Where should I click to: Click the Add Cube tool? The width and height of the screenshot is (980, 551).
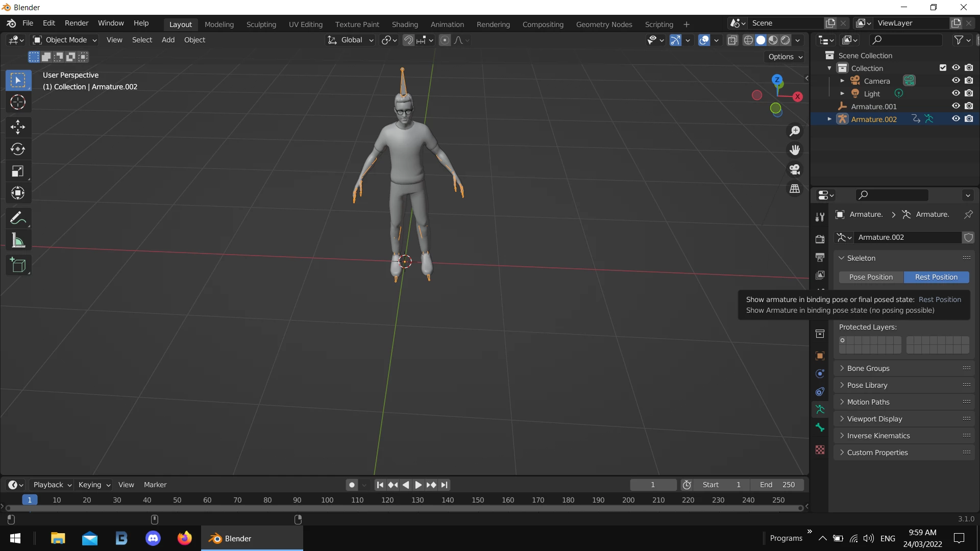click(18, 265)
